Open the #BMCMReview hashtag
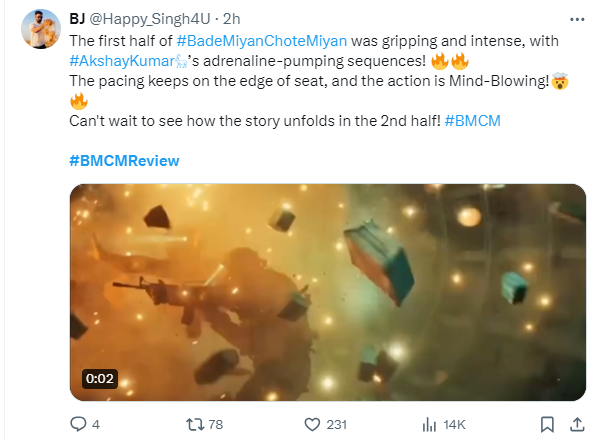600x441 pixels. tap(124, 160)
